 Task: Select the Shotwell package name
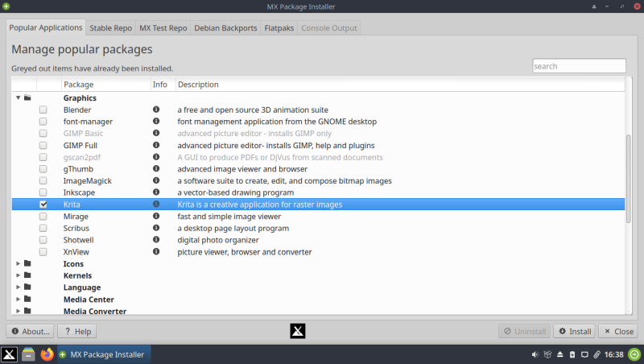78,240
